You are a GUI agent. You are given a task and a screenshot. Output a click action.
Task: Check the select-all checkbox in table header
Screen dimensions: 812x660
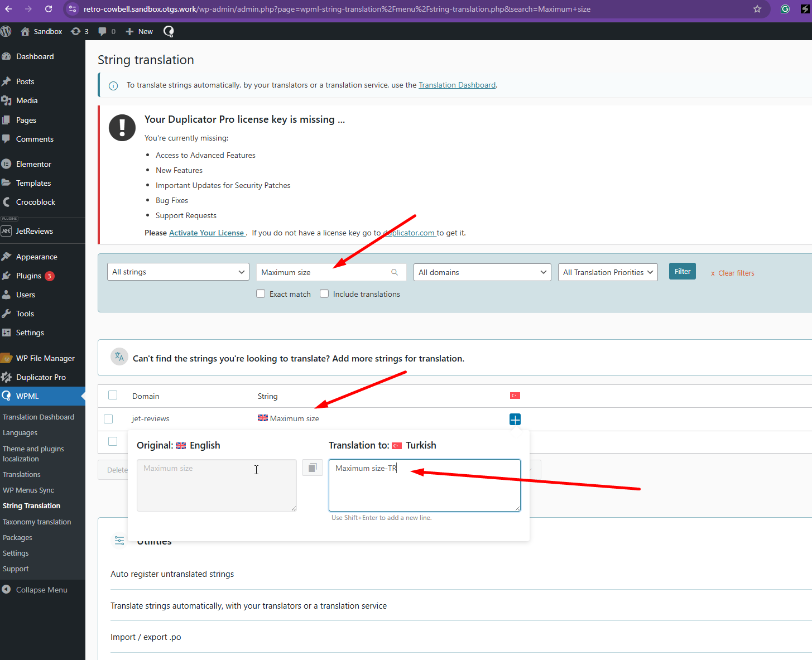(x=113, y=395)
